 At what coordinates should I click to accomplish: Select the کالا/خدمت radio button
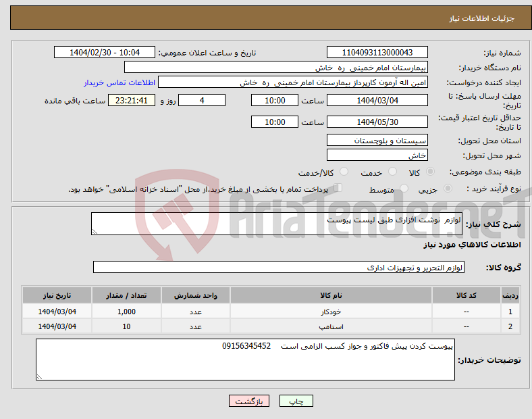tap(344, 172)
